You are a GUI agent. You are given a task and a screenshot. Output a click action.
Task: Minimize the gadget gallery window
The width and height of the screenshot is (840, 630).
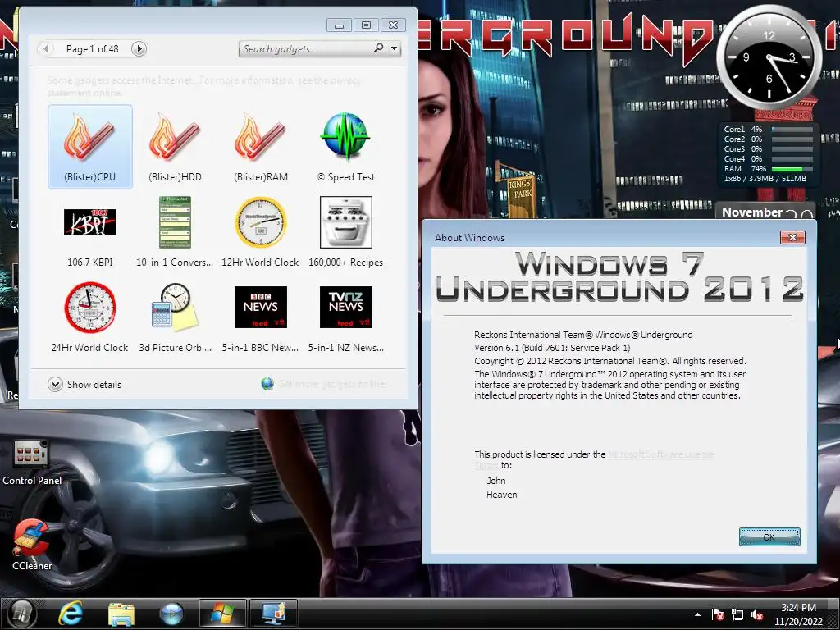click(339, 25)
